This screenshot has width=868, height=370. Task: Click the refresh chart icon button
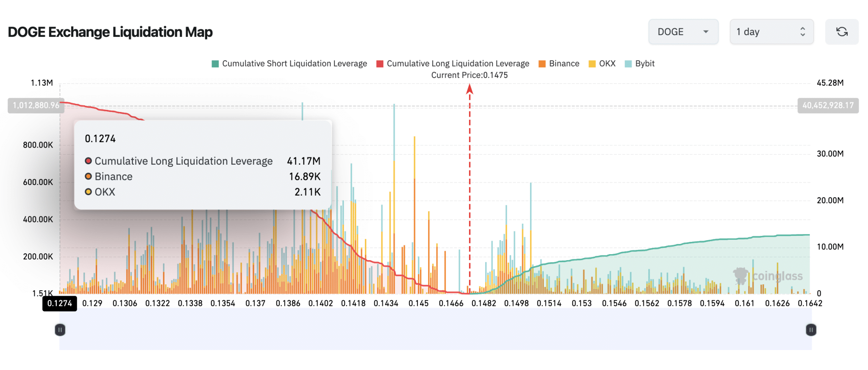(x=842, y=32)
